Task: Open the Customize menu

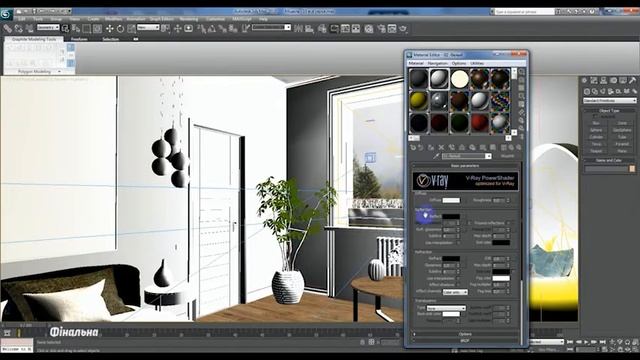Action: click(215, 19)
